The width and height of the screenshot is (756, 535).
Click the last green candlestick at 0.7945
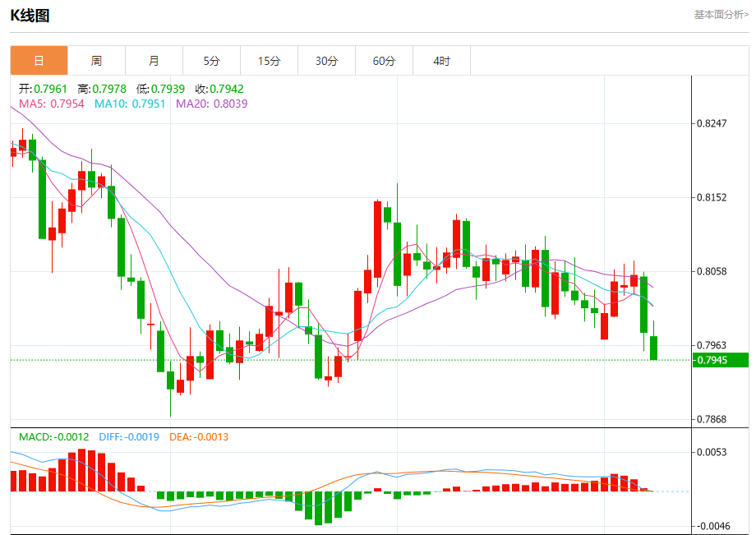(654, 348)
